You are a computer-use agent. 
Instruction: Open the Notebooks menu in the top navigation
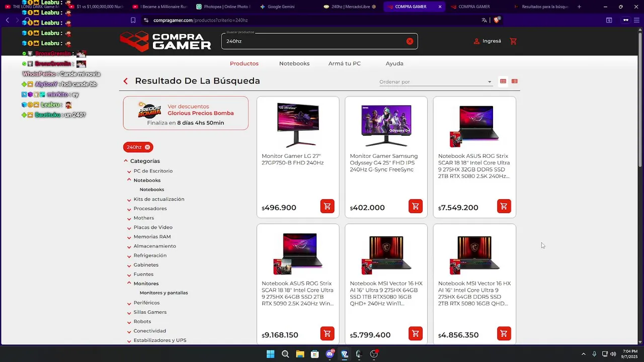tap(294, 63)
